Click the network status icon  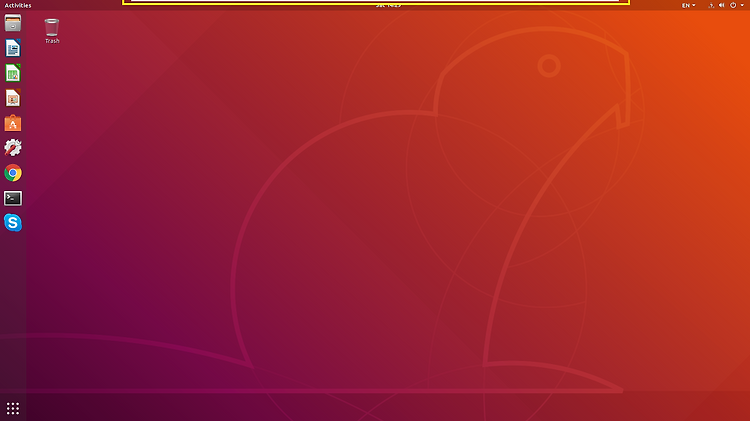click(x=711, y=5)
